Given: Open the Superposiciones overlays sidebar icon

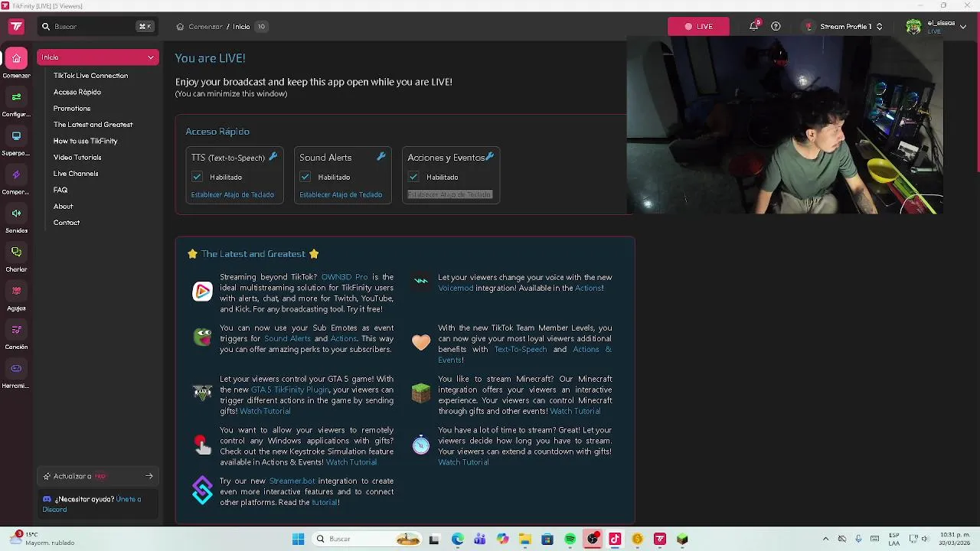Looking at the screenshot, I should pos(16,136).
